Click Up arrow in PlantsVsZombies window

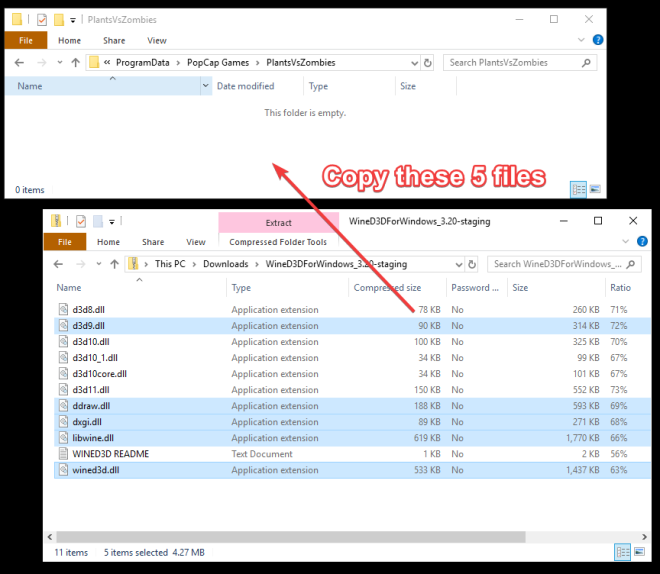tap(76, 63)
